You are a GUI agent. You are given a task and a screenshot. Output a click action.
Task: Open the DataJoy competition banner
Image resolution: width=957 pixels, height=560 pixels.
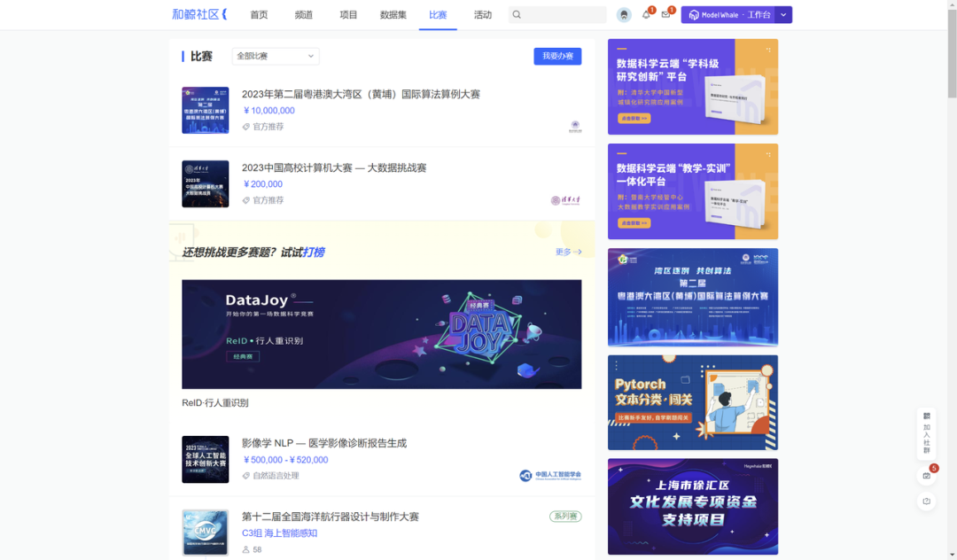point(381,335)
